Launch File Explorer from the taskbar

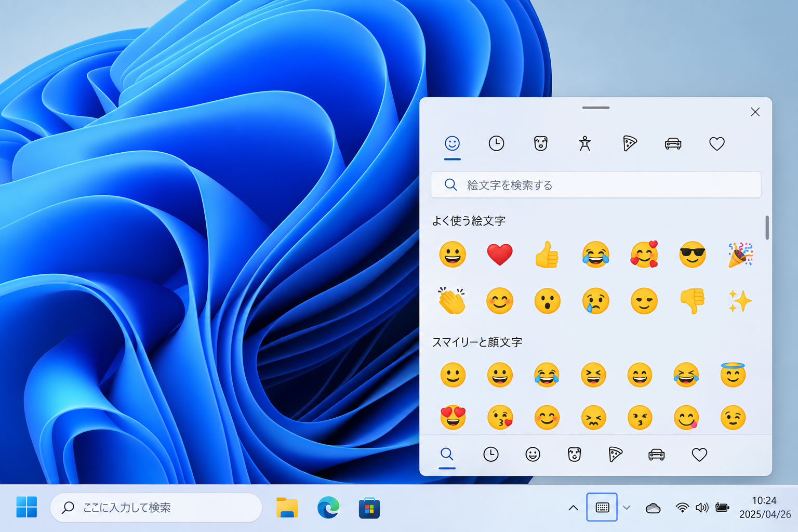(x=287, y=508)
